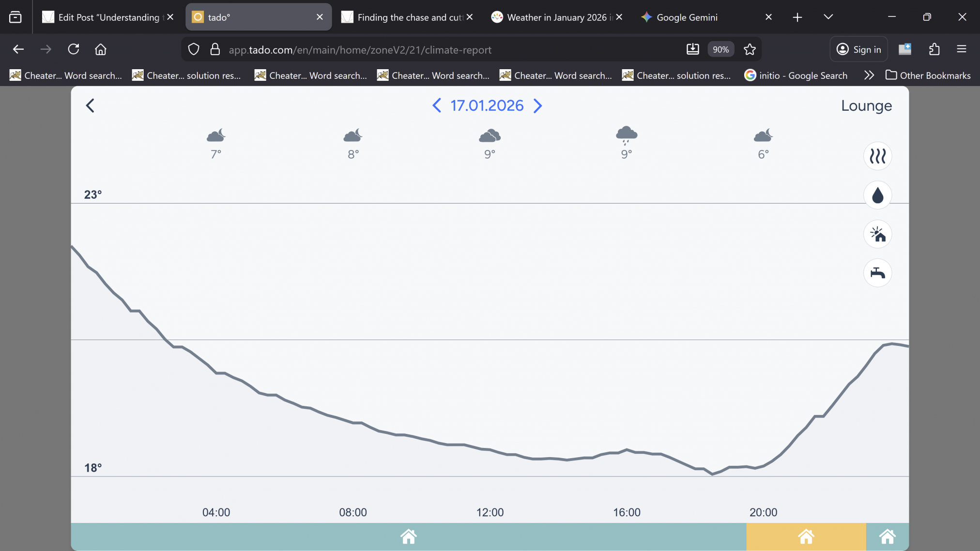The height and width of the screenshot is (551, 980).
Task: Go back using the report's back chevron
Action: point(90,105)
